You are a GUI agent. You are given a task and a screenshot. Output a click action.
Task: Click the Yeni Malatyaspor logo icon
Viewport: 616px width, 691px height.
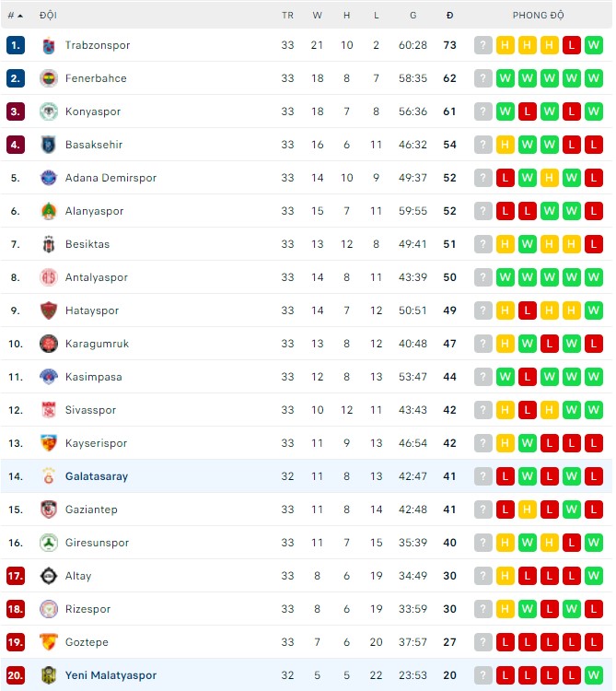point(49,675)
